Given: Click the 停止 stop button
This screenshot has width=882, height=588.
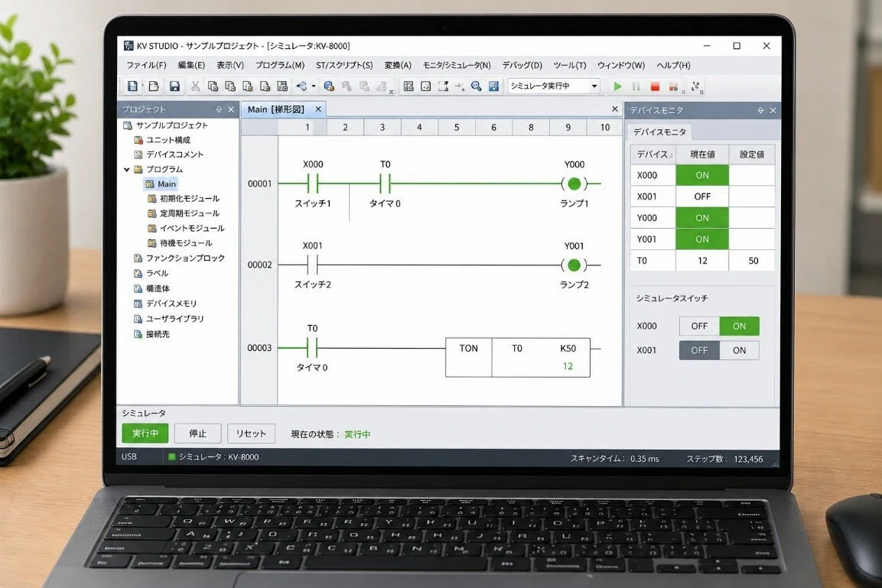Looking at the screenshot, I should [x=197, y=434].
